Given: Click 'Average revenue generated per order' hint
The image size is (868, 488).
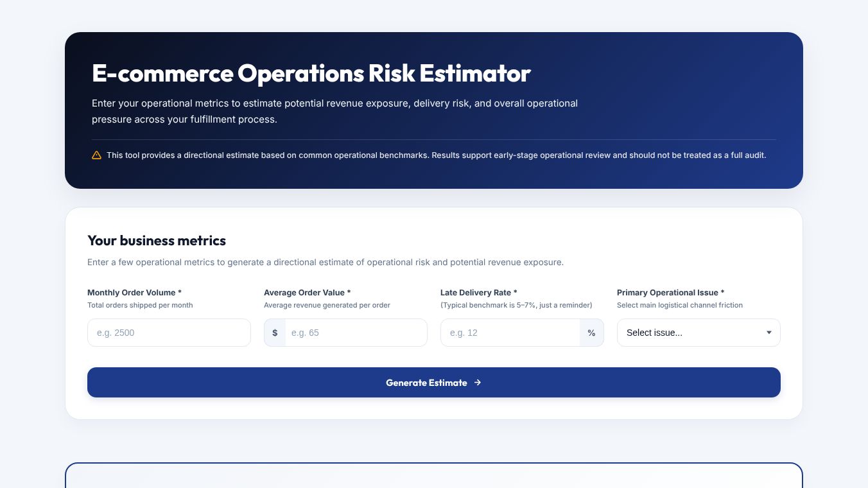Looking at the screenshot, I should [327, 305].
